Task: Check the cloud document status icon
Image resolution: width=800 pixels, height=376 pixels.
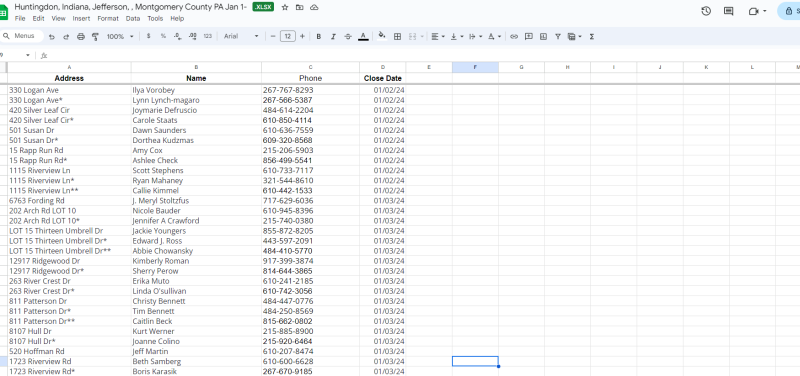Action: (x=314, y=7)
